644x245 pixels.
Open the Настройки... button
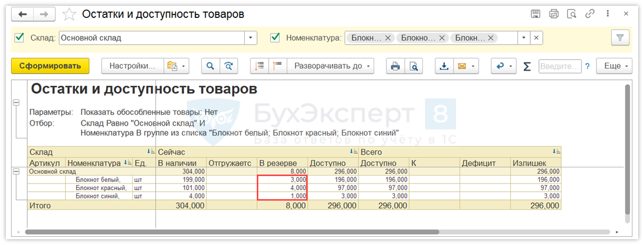133,66
